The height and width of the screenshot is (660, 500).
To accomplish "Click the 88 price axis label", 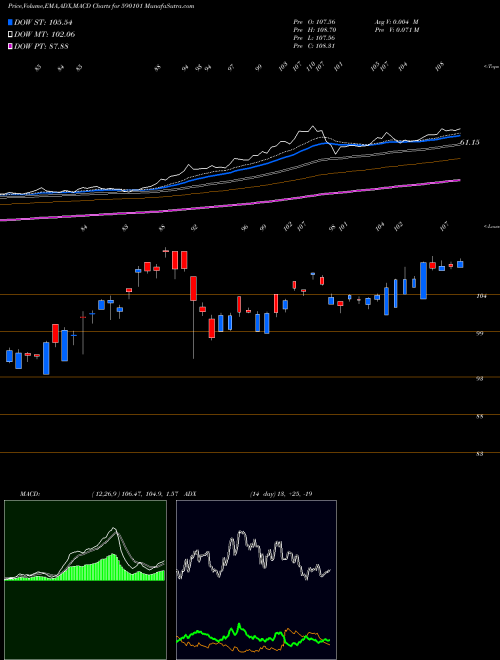I will (x=482, y=416).
